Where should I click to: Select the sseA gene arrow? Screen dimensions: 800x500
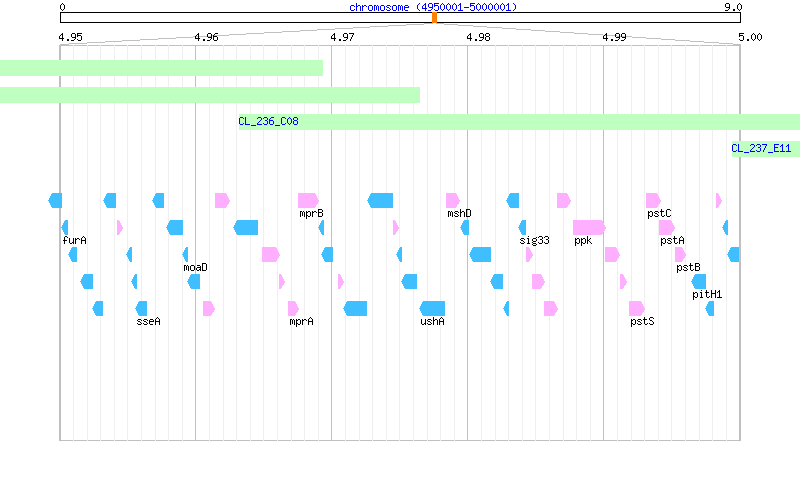click(141, 309)
